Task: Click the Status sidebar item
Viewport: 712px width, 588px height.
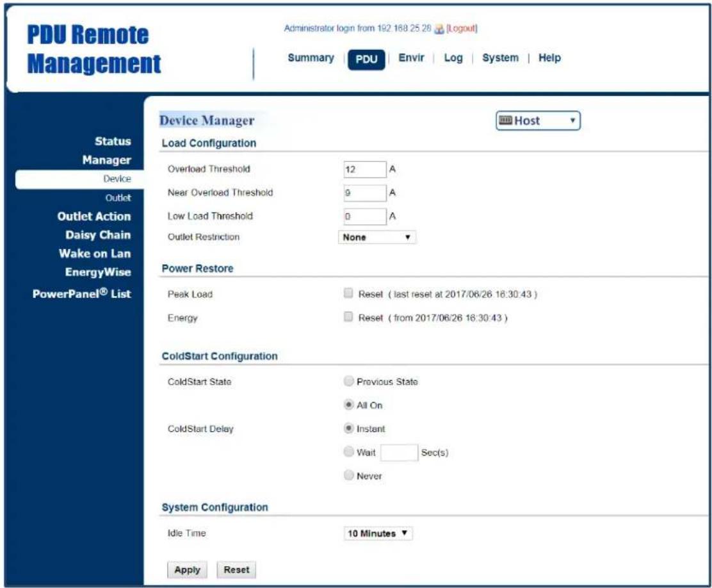Action: tap(113, 142)
